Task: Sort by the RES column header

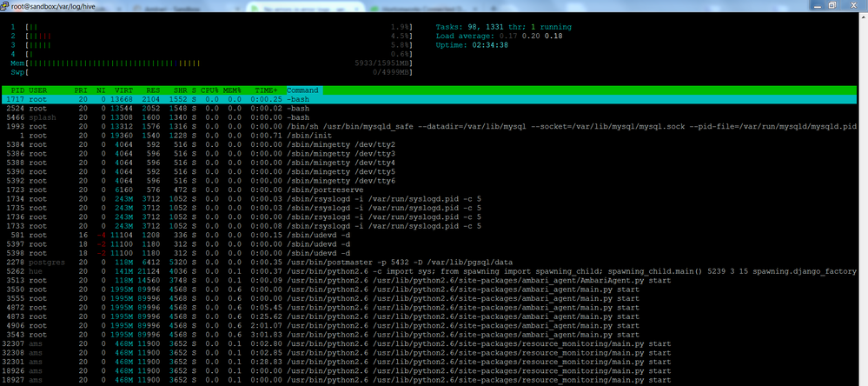Action: (x=153, y=90)
